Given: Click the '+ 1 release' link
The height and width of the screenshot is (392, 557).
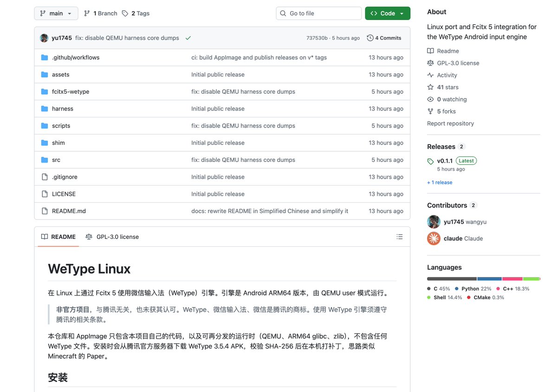Looking at the screenshot, I should 440,182.
